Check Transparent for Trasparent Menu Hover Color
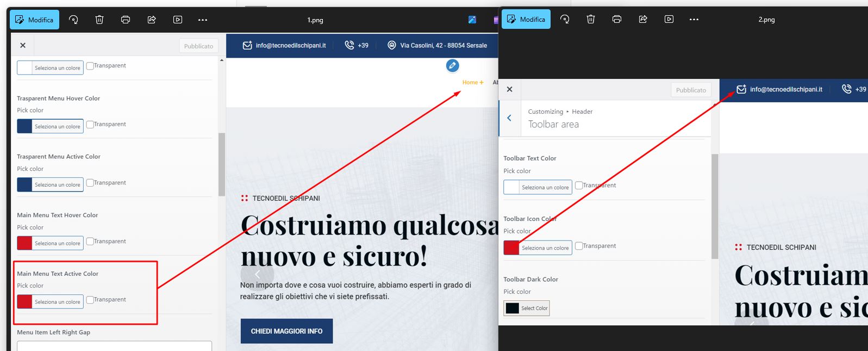This screenshot has height=351, width=868. pos(90,124)
